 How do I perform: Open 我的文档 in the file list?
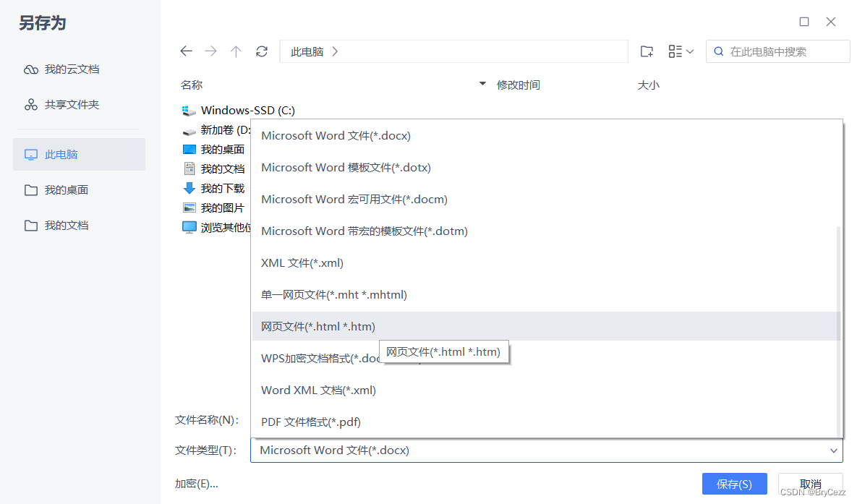[x=213, y=169]
